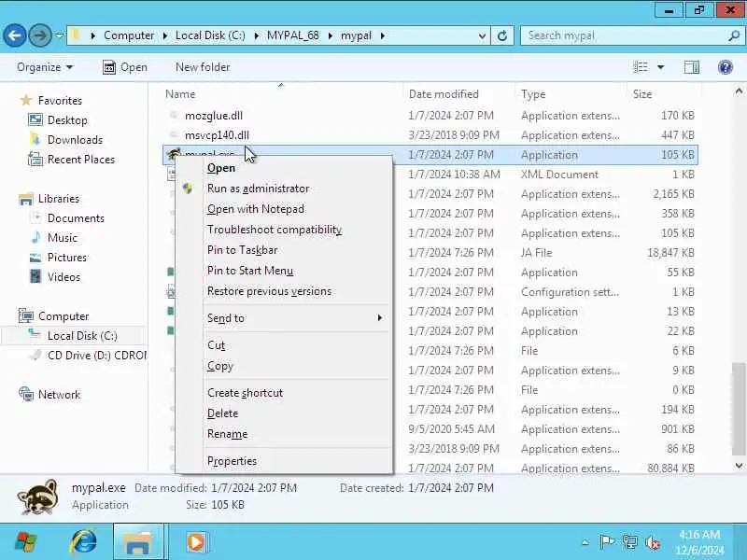Click the Action Center flag icon
This screenshot has width=747, height=560.
coord(607,542)
